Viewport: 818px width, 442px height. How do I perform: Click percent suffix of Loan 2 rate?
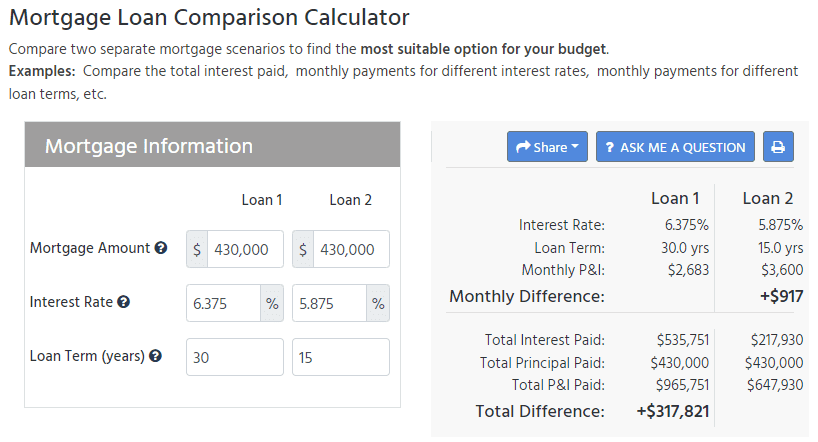point(378,303)
